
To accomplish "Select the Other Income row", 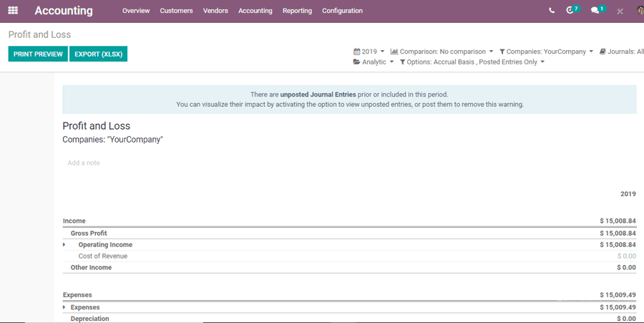I will tap(349, 267).
